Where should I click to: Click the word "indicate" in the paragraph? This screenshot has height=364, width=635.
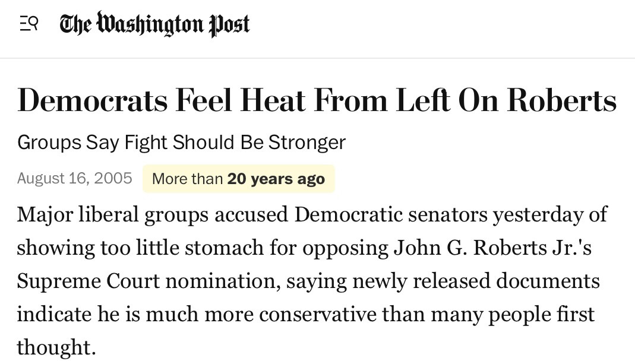pos(54,315)
